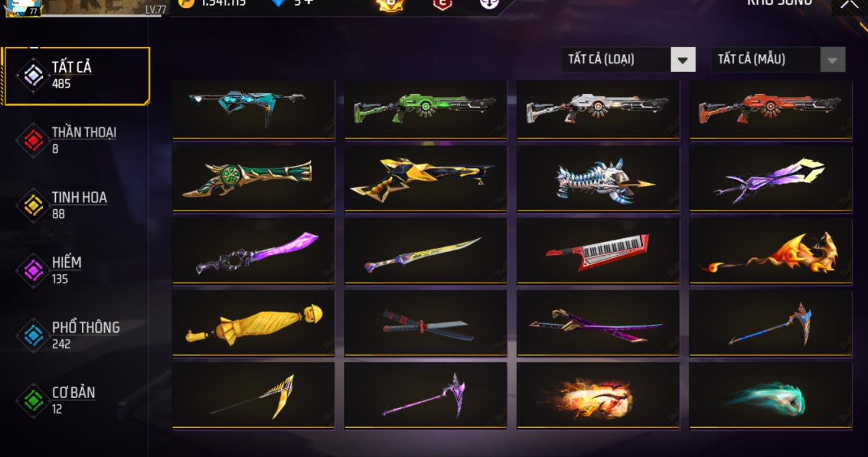The height and width of the screenshot is (457, 868).
Task: Expand the Tất cả (Mẫu) dropdown
Action: point(832,60)
